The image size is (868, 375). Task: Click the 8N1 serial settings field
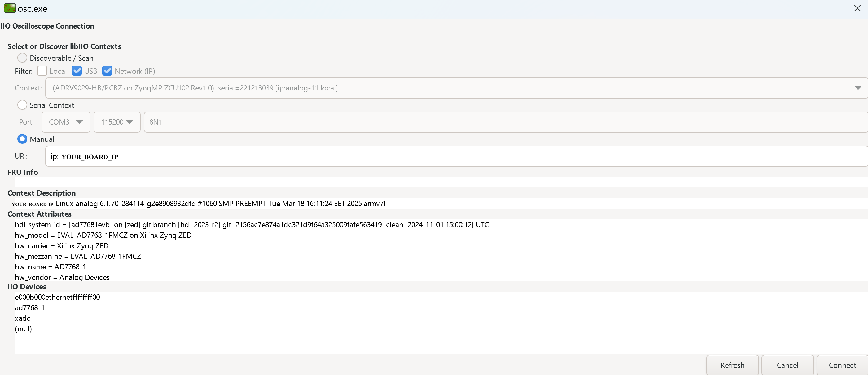(x=236, y=122)
